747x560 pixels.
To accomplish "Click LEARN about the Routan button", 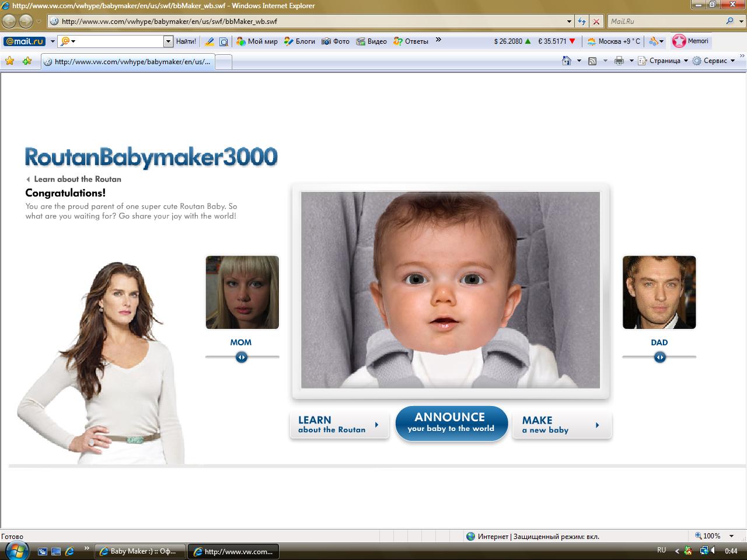I will [x=339, y=425].
